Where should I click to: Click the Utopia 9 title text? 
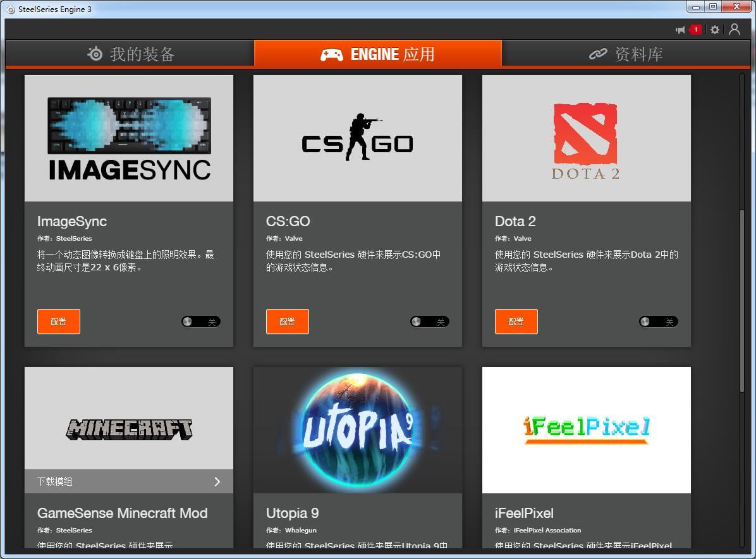point(292,514)
